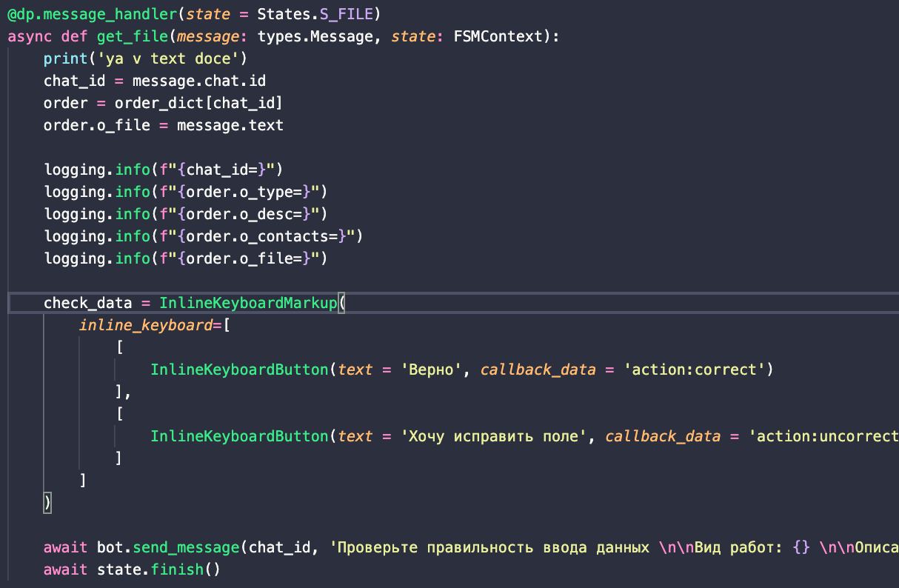This screenshot has width=899, height=588.
Task: Click the types.Message type annotation
Action: tap(314, 36)
